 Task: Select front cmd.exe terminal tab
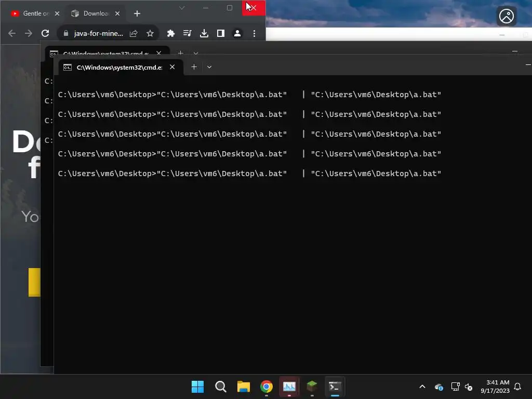coord(121,67)
